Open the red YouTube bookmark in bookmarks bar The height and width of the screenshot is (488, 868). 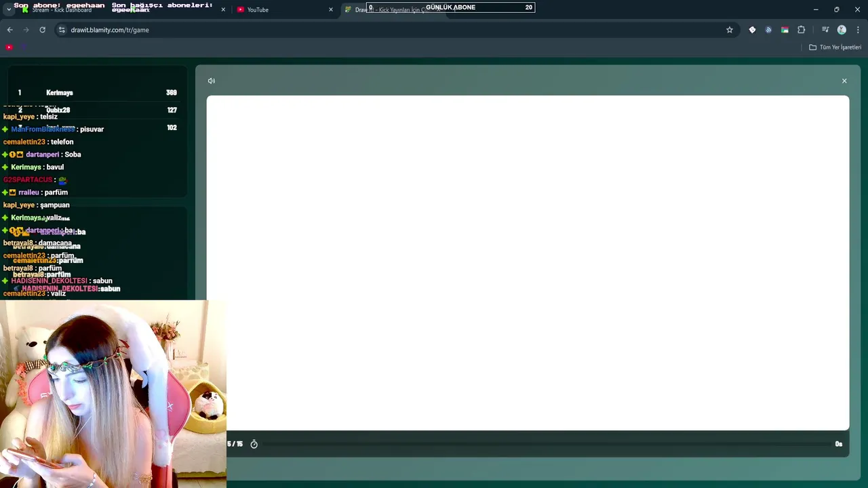[9, 47]
